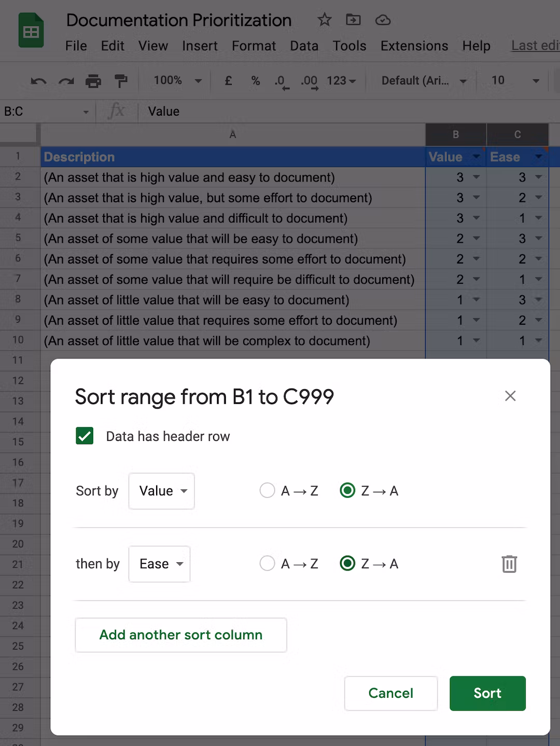
Task: Click the print toolbar icon
Action: click(x=93, y=81)
